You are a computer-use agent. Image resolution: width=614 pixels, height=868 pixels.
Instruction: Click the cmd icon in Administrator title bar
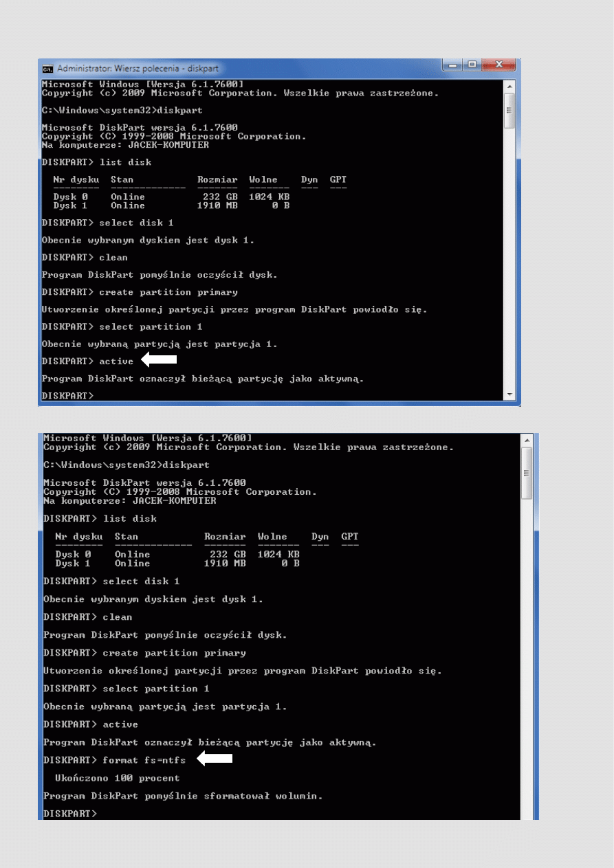point(48,69)
